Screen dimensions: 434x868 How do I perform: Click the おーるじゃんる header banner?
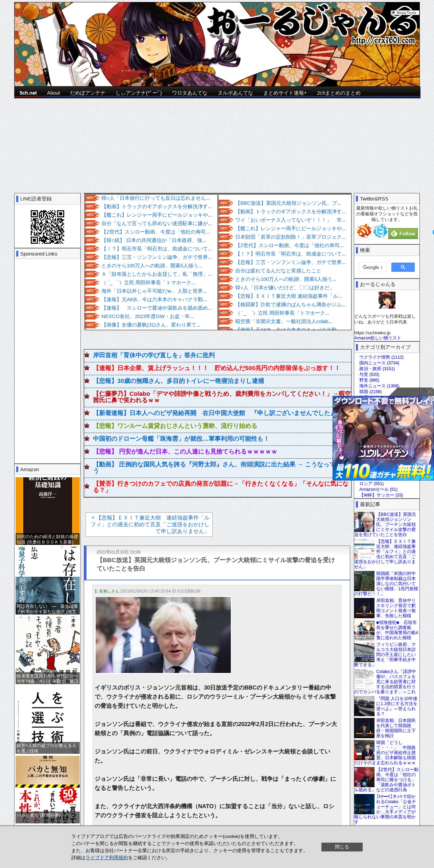217,44
